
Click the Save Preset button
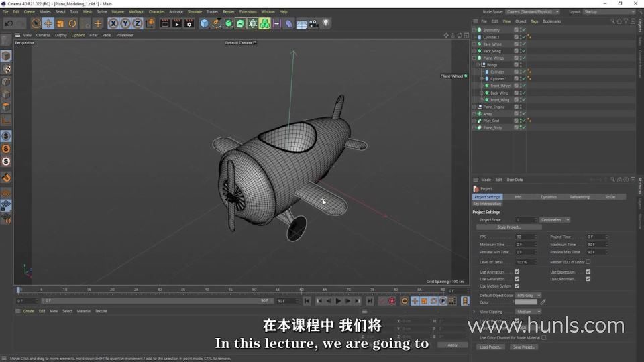(x=524, y=347)
